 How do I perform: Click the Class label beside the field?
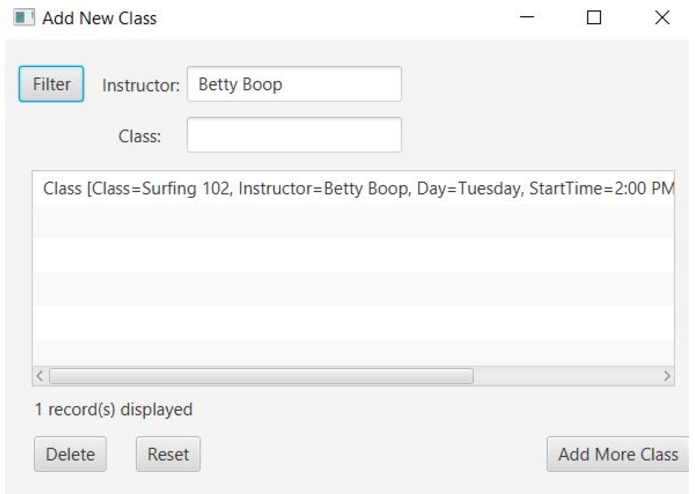click(140, 137)
